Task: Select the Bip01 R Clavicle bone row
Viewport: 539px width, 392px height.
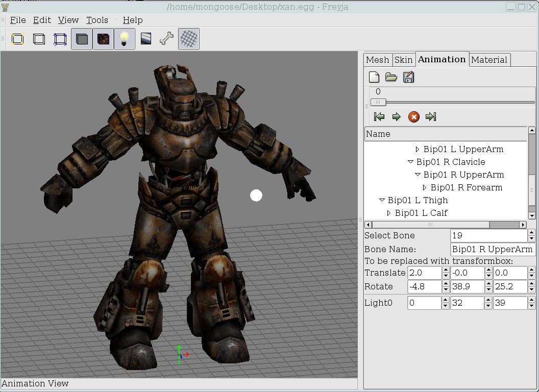Action: coord(446,162)
